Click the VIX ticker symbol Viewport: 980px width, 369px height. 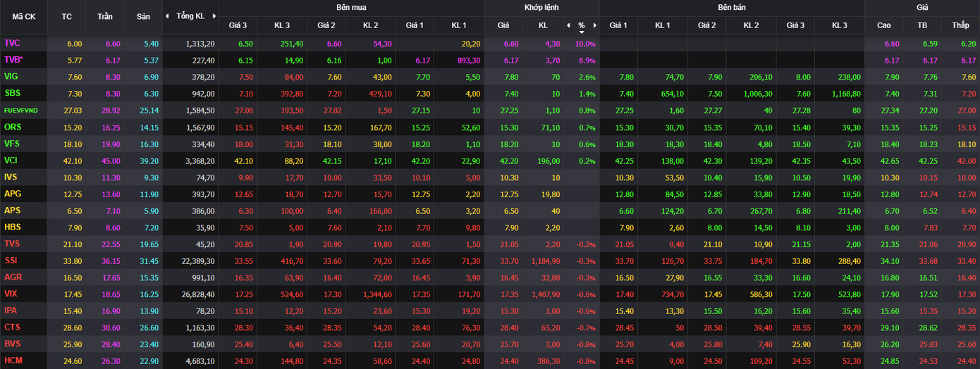tap(11, 294)
